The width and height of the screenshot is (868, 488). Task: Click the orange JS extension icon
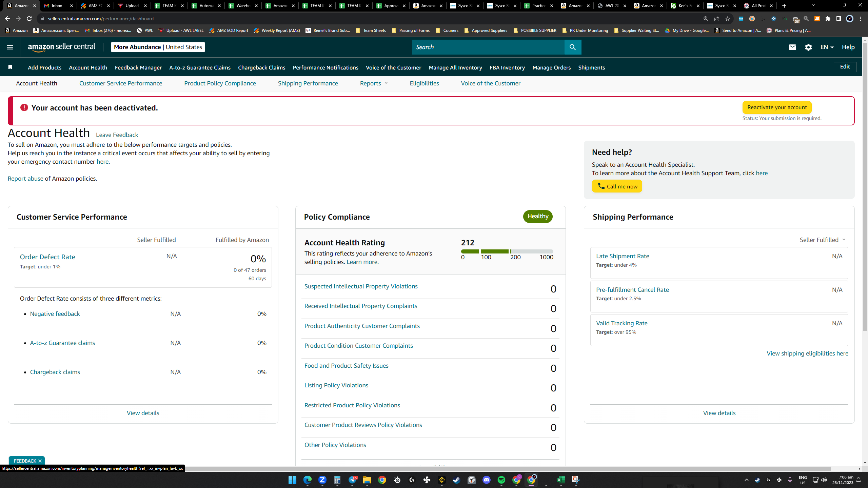tap(817, 19)
